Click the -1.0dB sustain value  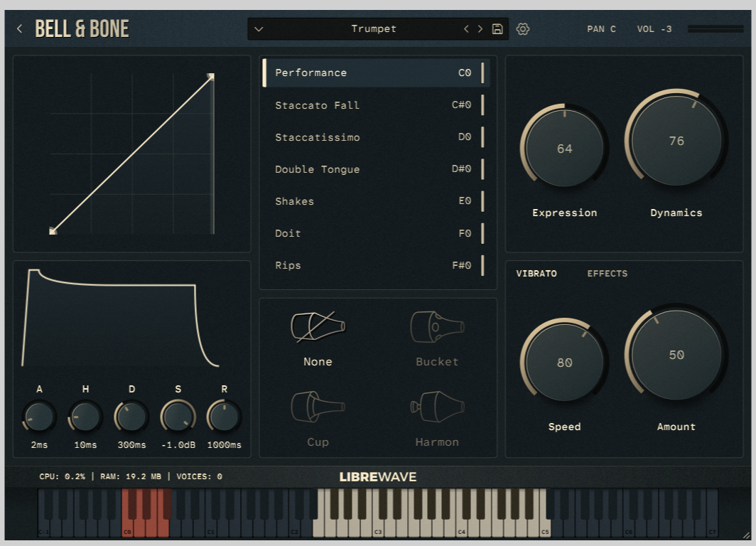178,445
